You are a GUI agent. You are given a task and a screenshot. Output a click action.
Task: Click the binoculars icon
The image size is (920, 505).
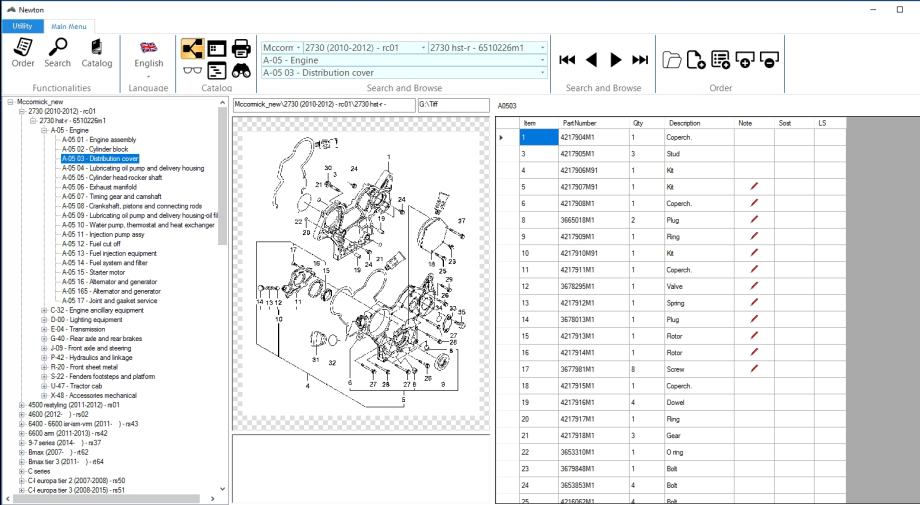[241, 71]
